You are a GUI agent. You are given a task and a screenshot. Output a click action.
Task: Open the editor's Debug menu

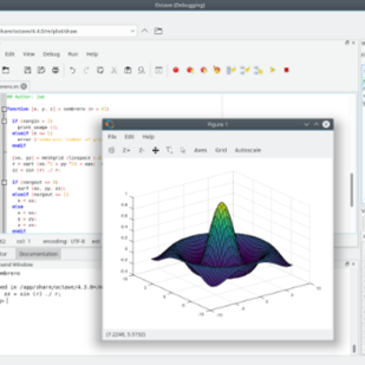click(x=51, y=54)
